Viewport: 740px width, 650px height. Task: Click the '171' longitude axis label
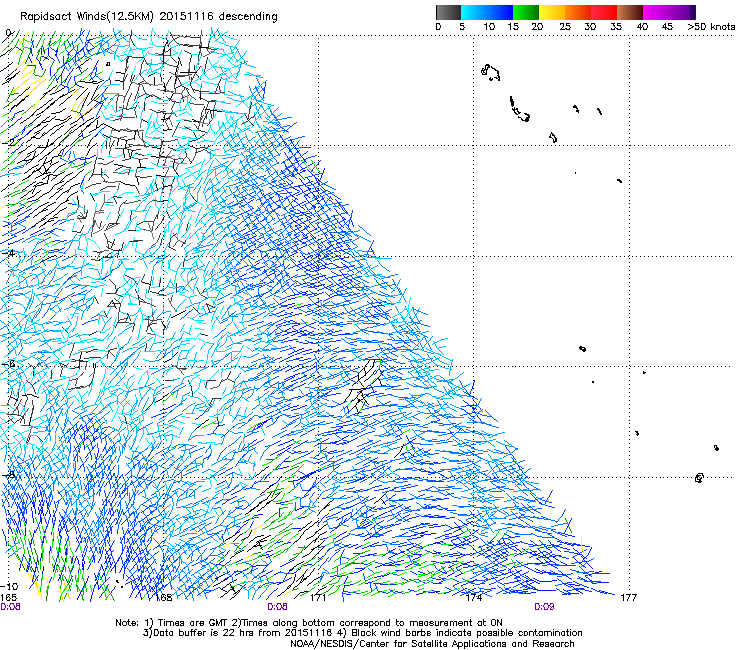(318, 598)
